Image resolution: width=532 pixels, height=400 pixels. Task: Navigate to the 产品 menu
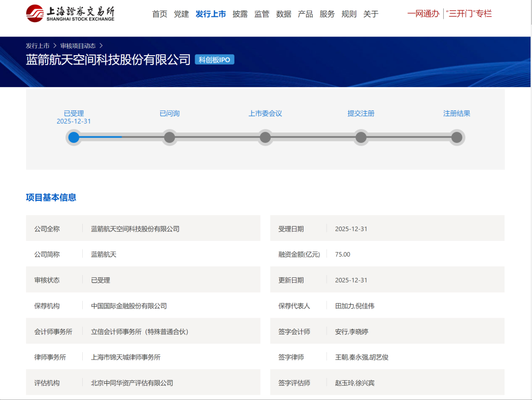tap(305, 14)
